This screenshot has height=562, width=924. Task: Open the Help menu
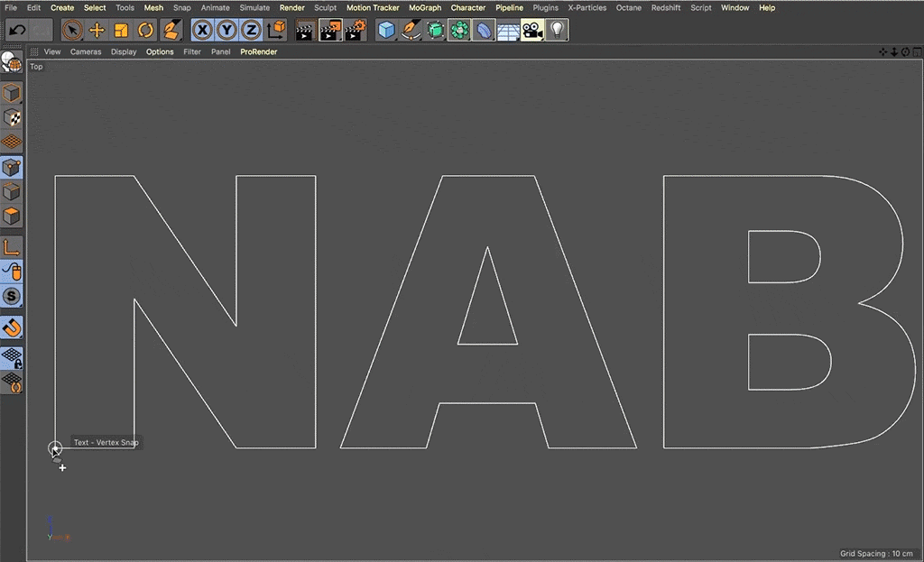[767, 7]
